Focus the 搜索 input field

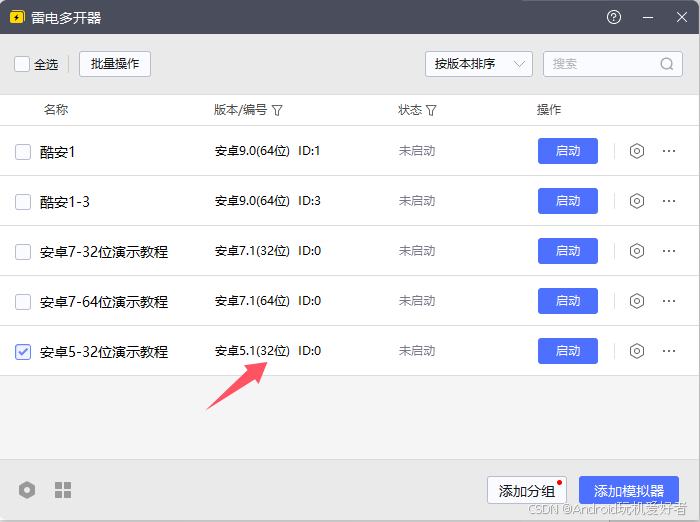[612, 64]
